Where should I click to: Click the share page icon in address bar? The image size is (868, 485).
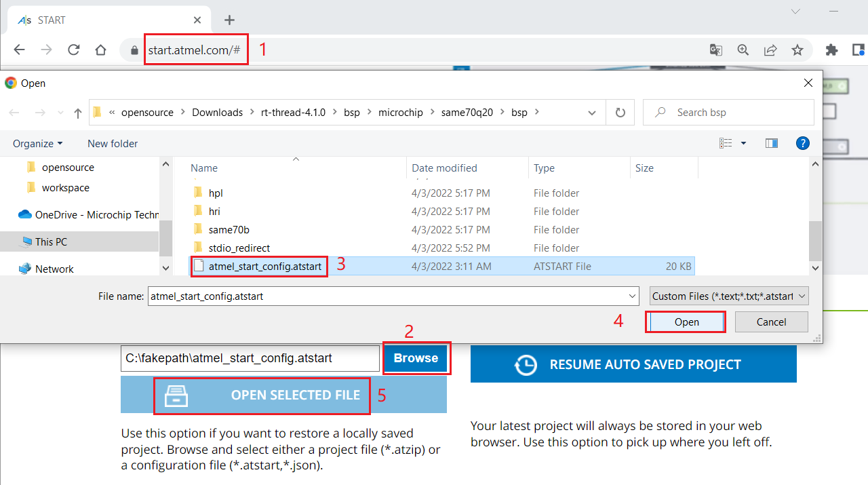[770, 50]
